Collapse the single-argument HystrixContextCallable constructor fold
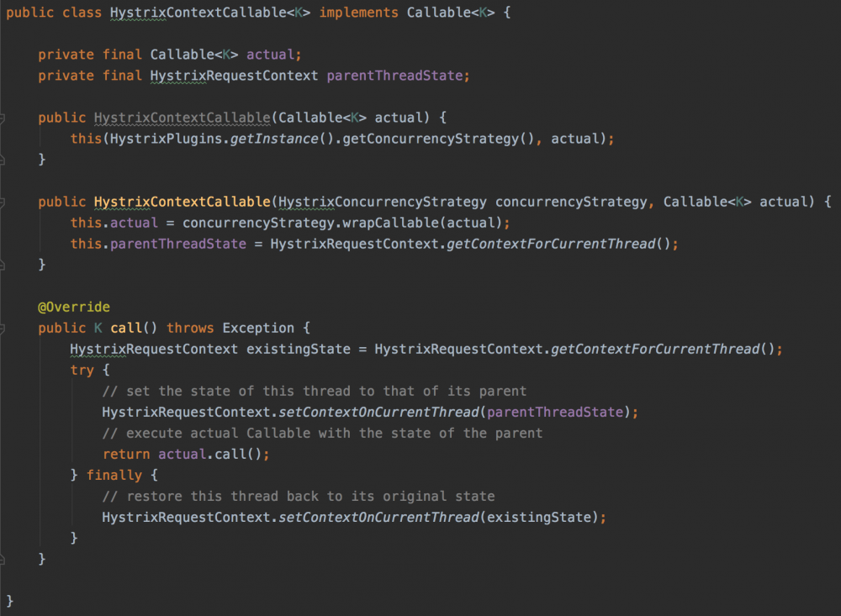 coord(3,118)
